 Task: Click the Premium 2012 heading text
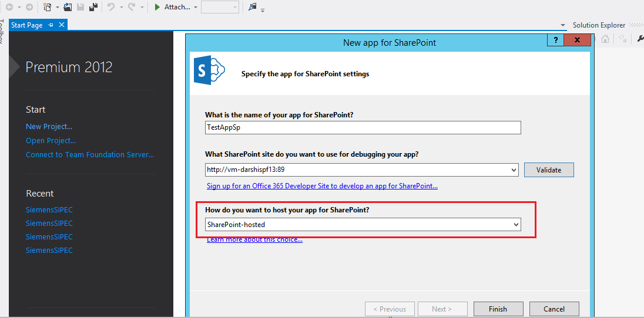tap(69, 67)
